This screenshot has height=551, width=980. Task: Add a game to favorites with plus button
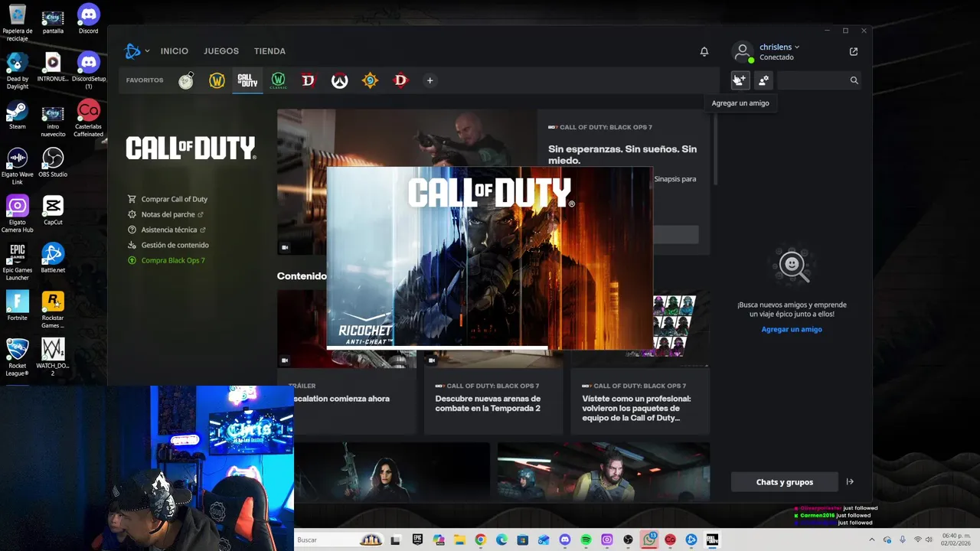(x=430, y=80)
